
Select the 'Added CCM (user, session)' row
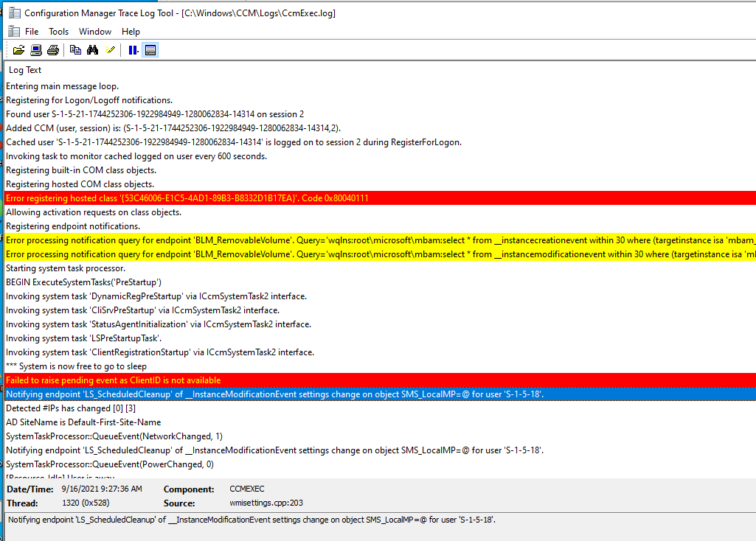coord(380,128)
